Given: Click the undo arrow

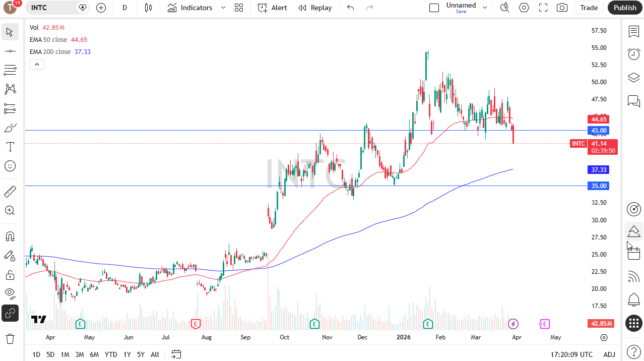Looking at the screenshot, I should pos(351,8).
